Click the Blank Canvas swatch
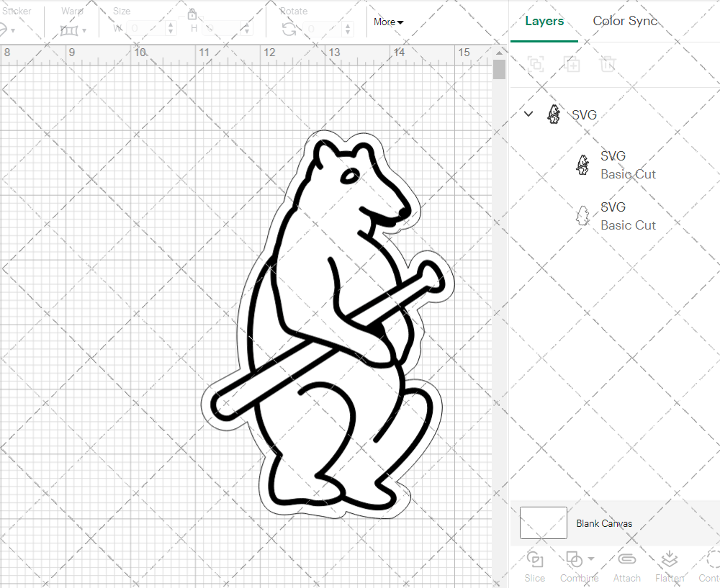 pos(543,523)
